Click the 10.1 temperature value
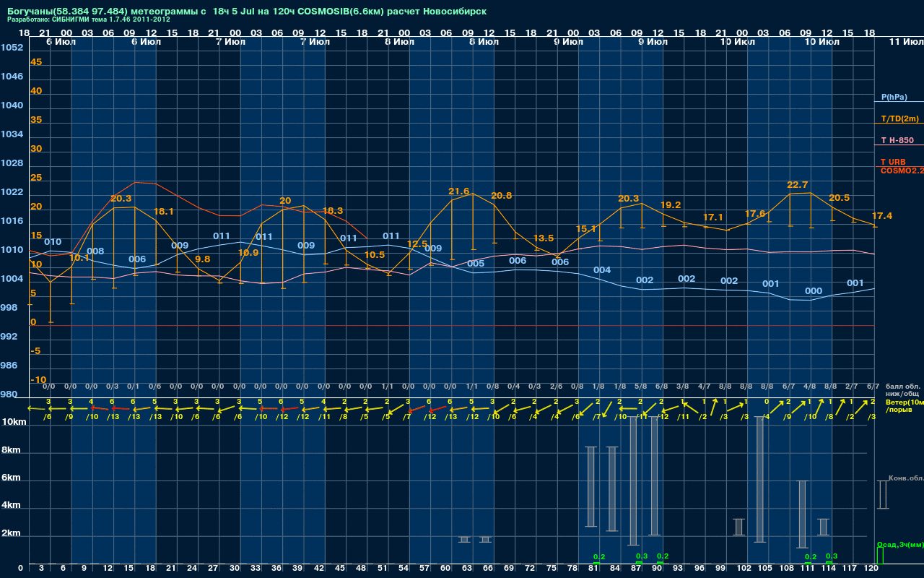Screen dimensions: 924x578 pyautogui.click(x=79, y=258)
